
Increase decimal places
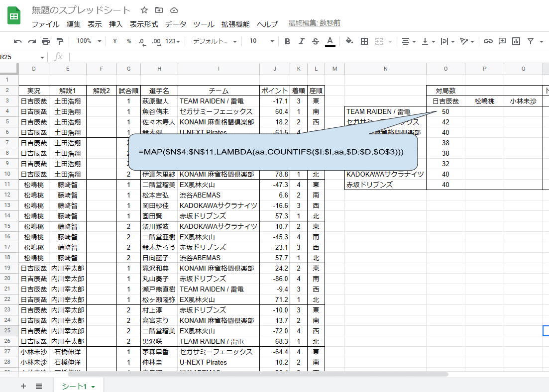156,41
